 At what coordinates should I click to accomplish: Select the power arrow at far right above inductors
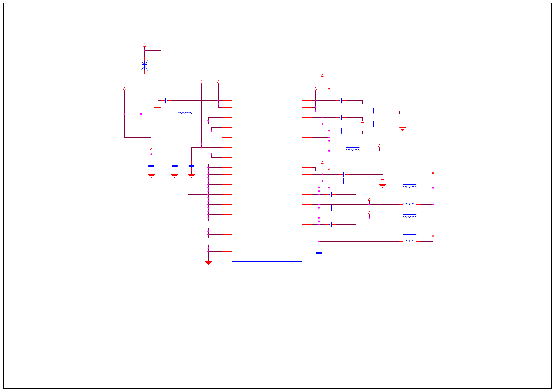[x=433, y=172]
